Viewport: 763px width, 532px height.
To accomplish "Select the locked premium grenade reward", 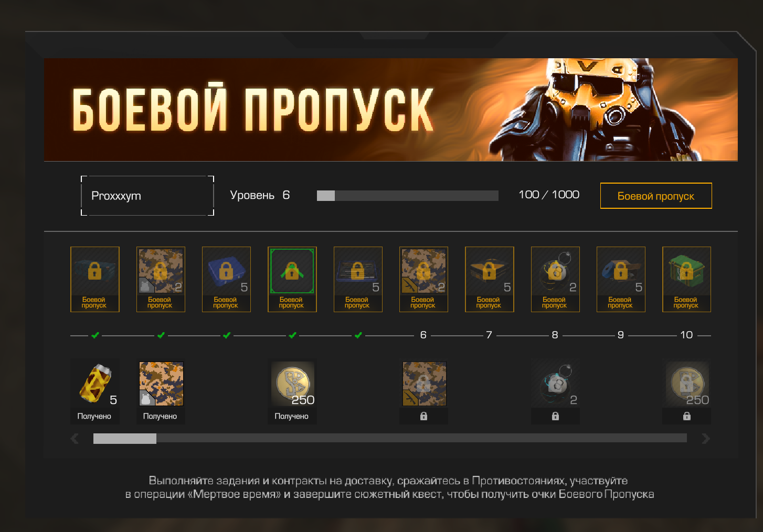I will click(555, 279).
